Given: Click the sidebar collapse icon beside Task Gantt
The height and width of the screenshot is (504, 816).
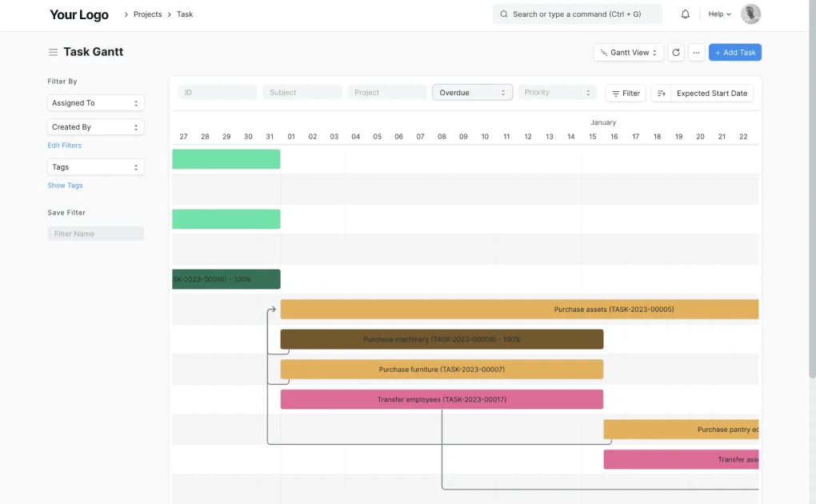Looking at the screenshot, I should coord(51,51).
